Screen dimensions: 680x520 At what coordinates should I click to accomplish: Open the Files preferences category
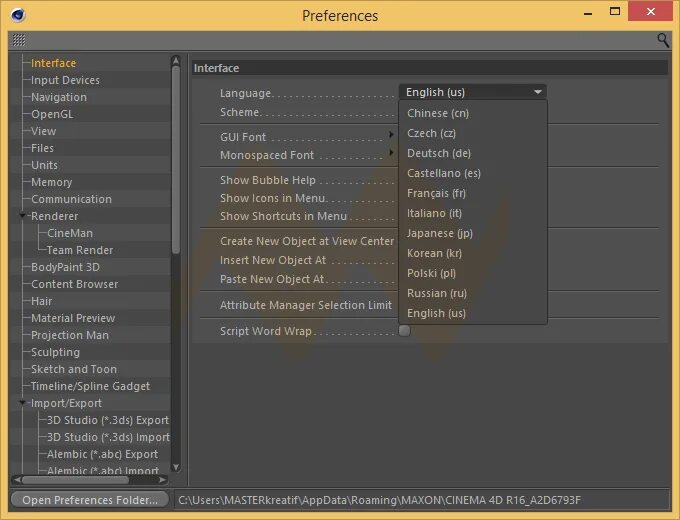(42, 148)
